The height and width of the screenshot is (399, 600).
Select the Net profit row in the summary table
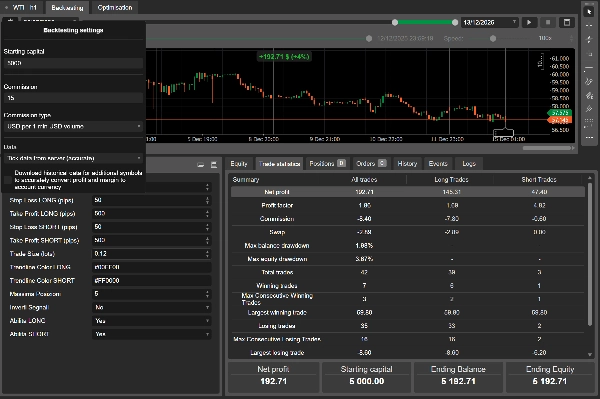pyautogui.click(x=408, y=192)
